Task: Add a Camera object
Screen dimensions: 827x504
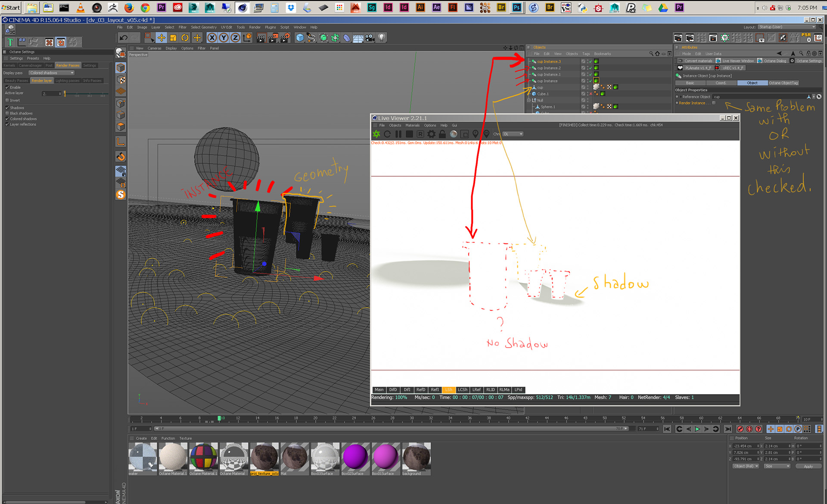Action: pyautogui.click(x=370, y=38)
